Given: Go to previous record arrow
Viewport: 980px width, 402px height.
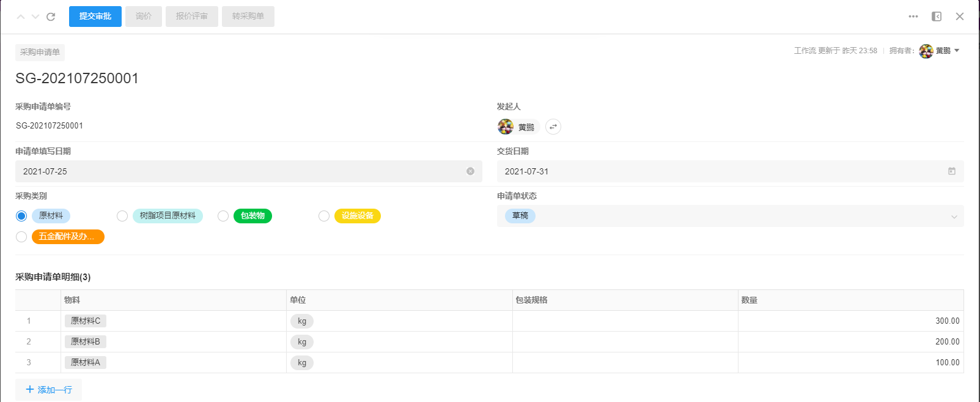Looking at the screenshot, I should [21, 17].
